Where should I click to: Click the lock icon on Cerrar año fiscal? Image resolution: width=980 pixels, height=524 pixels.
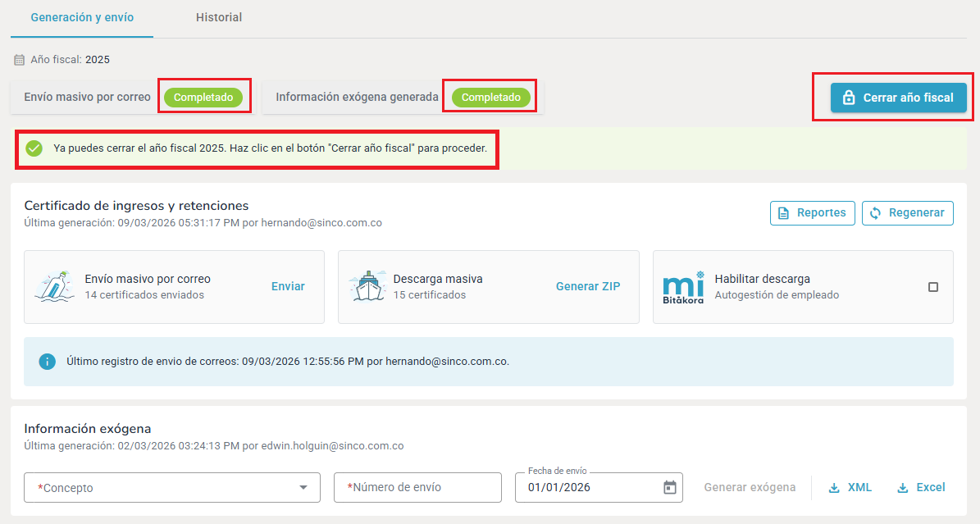tap(849, 98)
